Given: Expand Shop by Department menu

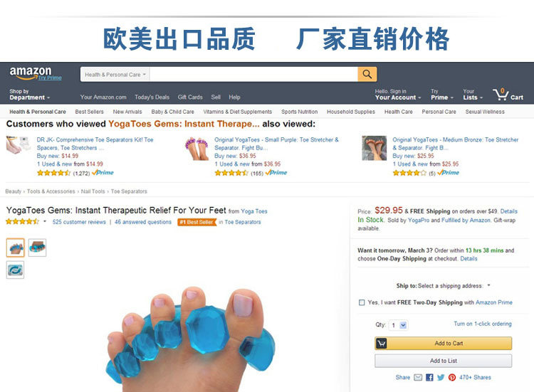Looking at the screenshot, I should click(x=30, y=95).
